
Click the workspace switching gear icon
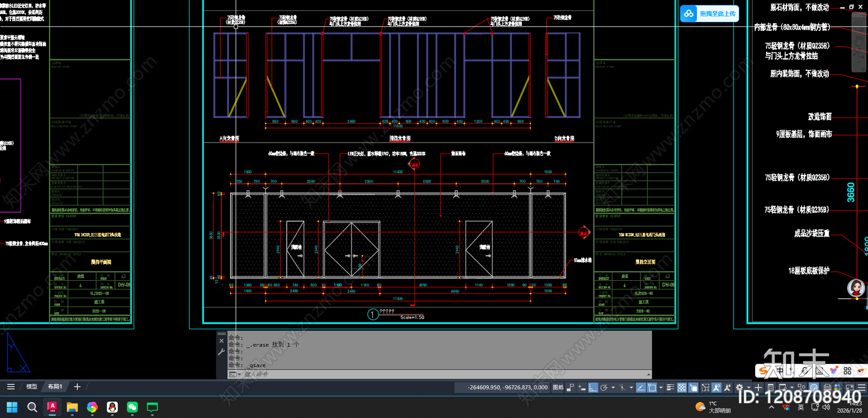click(739, 387)
